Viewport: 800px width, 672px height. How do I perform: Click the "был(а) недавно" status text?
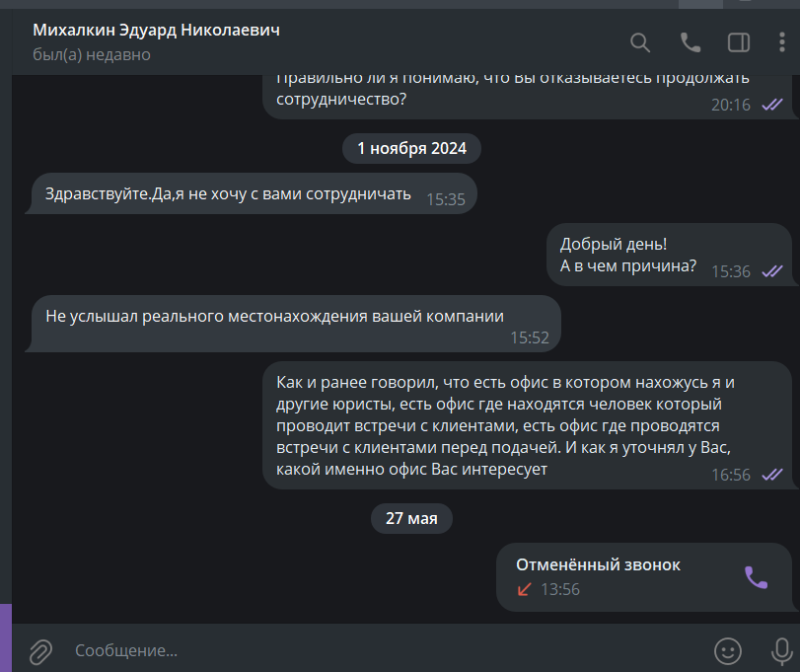click(92, 54)
